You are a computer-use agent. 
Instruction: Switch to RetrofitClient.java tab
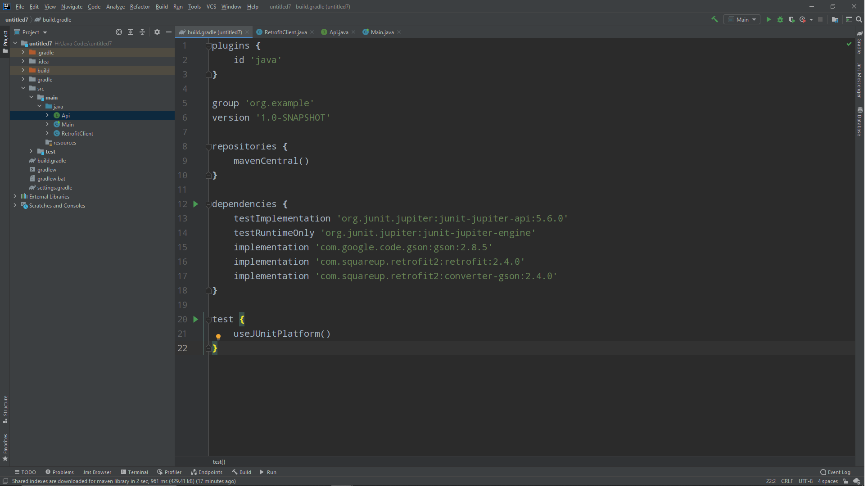286,32
